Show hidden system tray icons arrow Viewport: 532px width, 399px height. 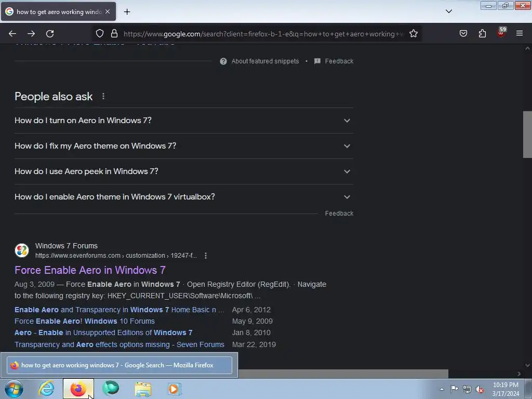(x=442, y=389)
